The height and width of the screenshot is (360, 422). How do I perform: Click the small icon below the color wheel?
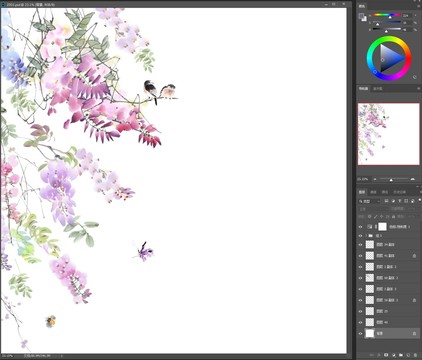[415, 77]
